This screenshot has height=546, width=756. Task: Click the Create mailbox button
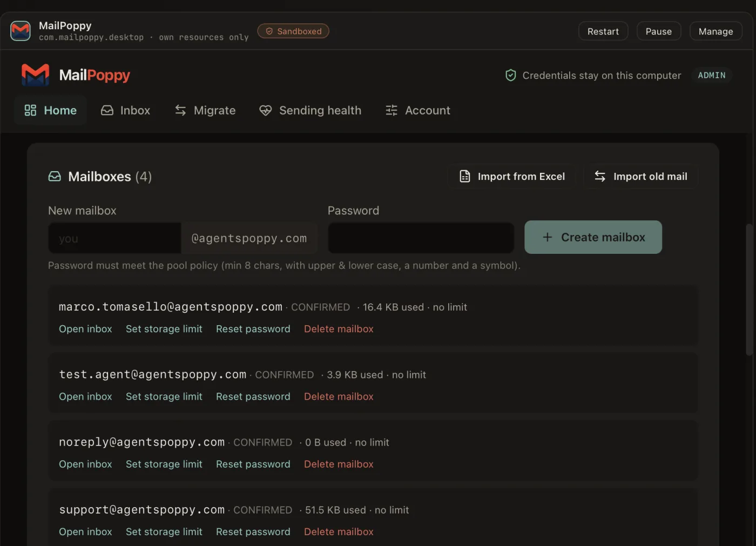click(x=593, y=237)
